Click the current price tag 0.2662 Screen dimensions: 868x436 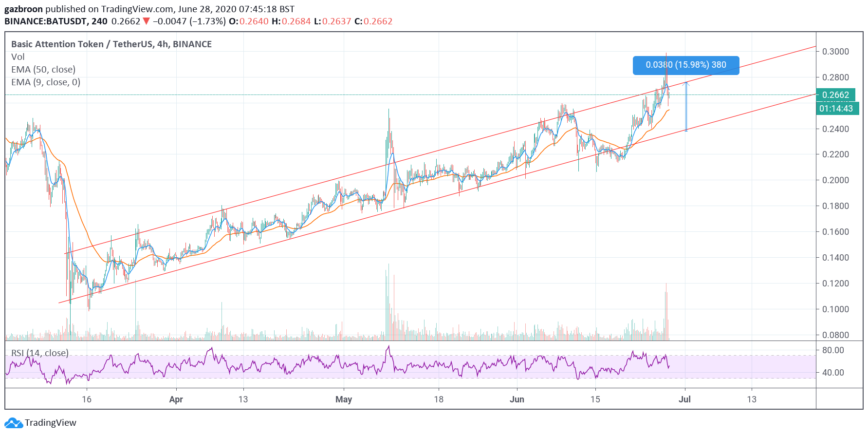click(x=835, y=95)
